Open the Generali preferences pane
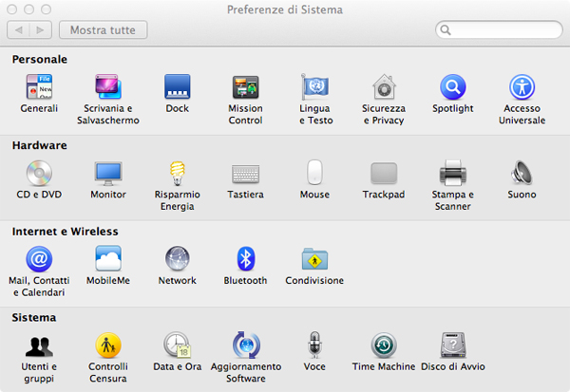Image resolution: width=570 pixels, height=392 pixels. (x=39, y=88)
